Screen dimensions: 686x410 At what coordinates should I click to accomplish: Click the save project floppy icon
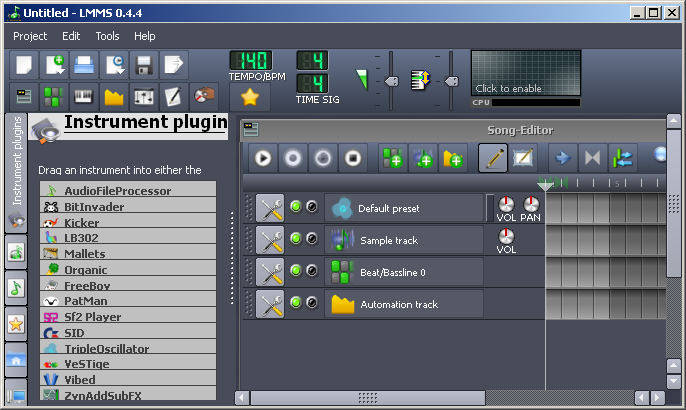pos(143,66)
